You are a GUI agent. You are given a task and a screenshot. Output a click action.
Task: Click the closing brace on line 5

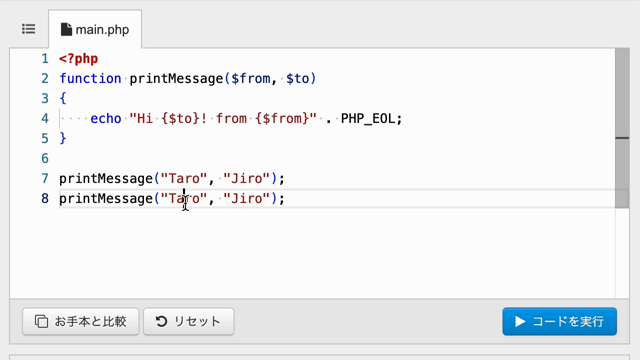tap(63, 138)
